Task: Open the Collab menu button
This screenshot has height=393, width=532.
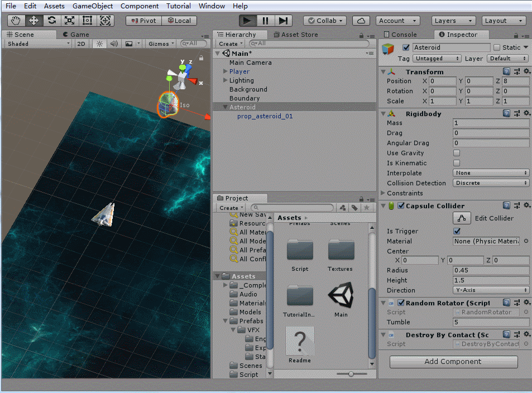Action: (325, 21)
